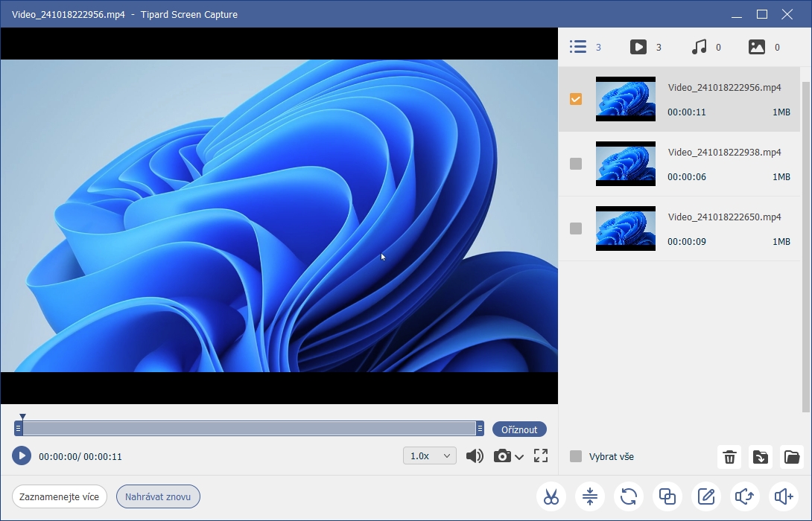This screenshot has height=521, width=812.
Task: Show video recordings tab
Action: pos(645,47)
